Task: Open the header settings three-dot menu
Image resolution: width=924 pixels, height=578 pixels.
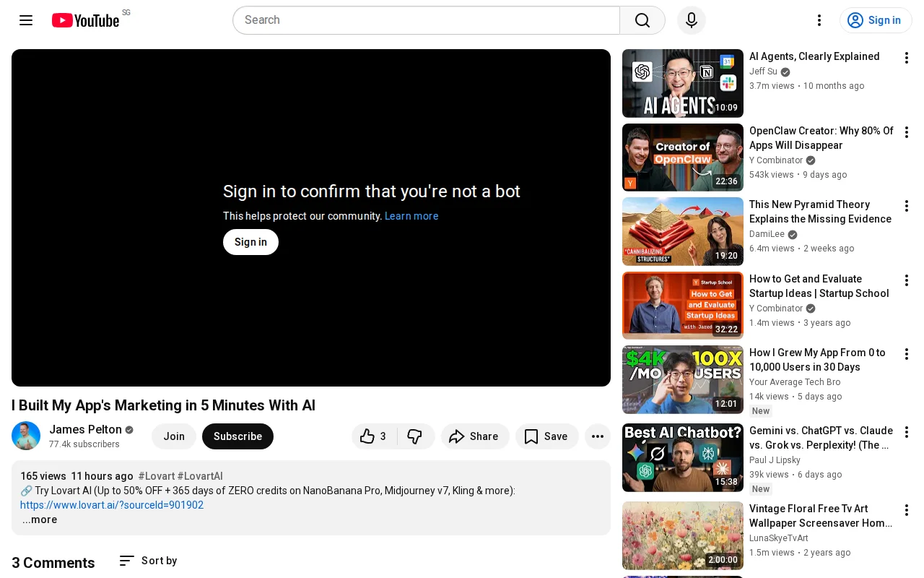Action: (819, 20)
